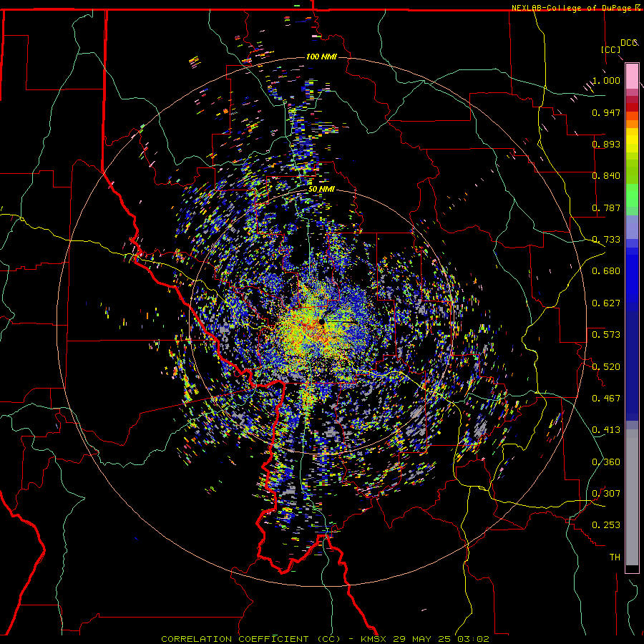
Task: Click the 0.360 legend value
Action: [x=606, y=462]
